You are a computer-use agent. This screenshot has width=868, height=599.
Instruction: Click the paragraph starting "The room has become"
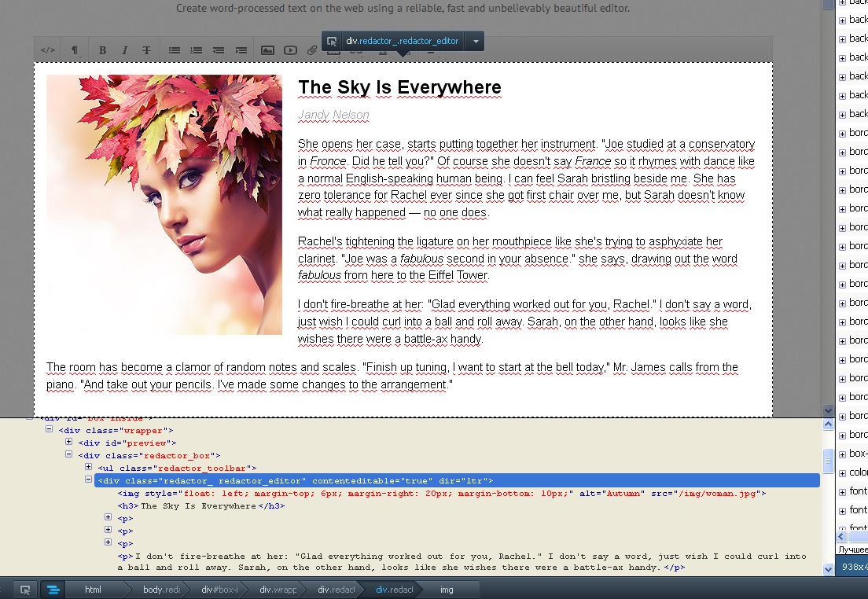tap(392, 376)
